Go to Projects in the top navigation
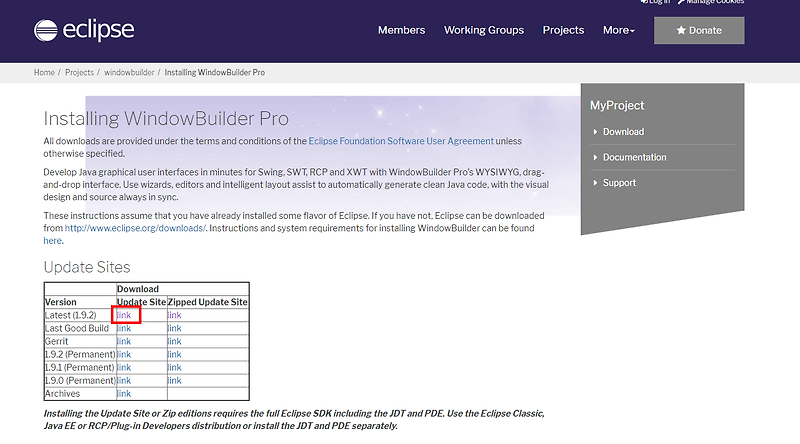This screenshot has height=444, width=800. 563,30
